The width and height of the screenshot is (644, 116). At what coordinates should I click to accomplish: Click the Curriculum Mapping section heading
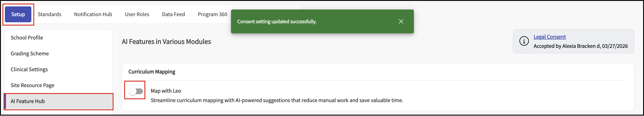(x=152, y=72)
